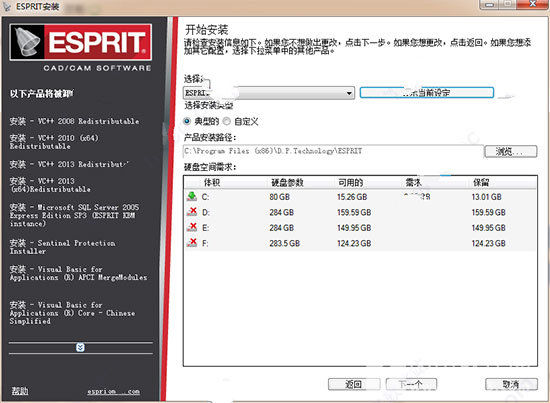Click the Sentinel Protection Installer entry
Screen dimensions: 550x403
pyautogui.click(x=62, y=247)
